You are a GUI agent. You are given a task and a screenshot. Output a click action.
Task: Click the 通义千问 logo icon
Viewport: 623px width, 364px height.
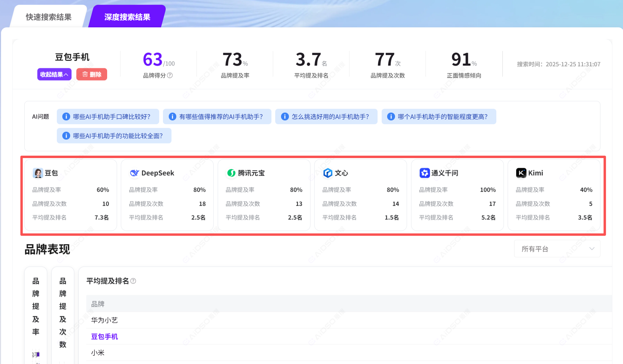click(x=424, y=173)
